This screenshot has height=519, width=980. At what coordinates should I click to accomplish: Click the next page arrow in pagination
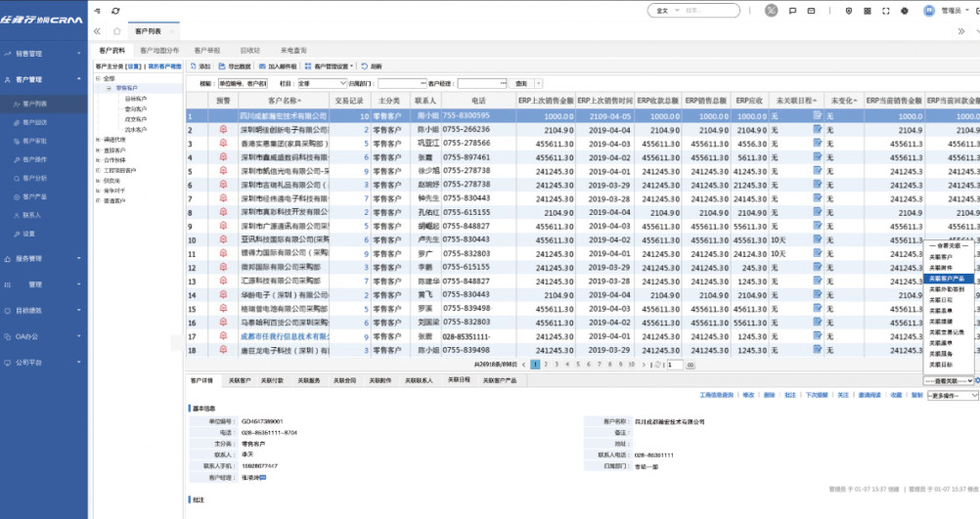click(x=644, y=365)
